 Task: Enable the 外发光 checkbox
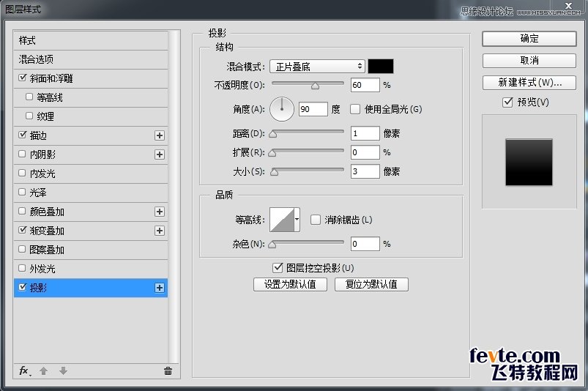pos(22,268)
